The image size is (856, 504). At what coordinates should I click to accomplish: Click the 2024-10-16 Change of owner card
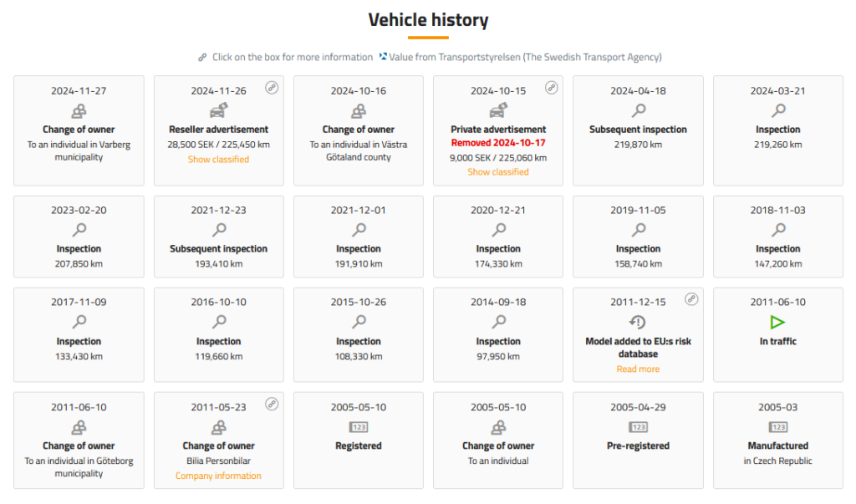(359, 130)
